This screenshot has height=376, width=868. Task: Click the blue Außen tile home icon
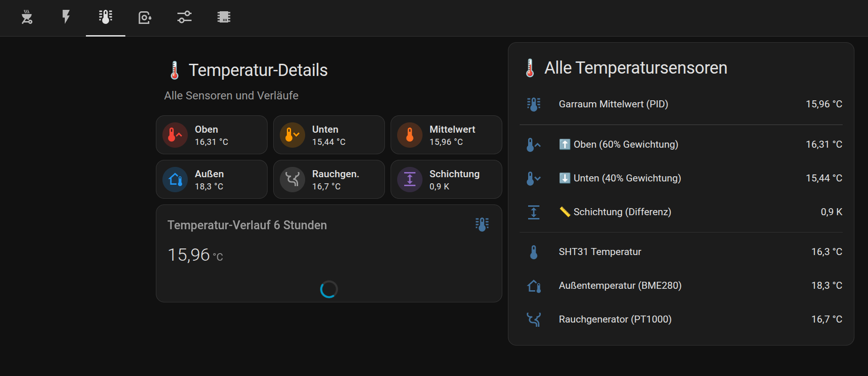175,180
